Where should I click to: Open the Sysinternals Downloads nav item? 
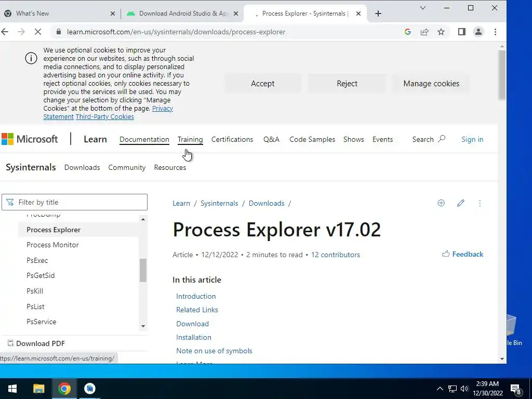82,167
